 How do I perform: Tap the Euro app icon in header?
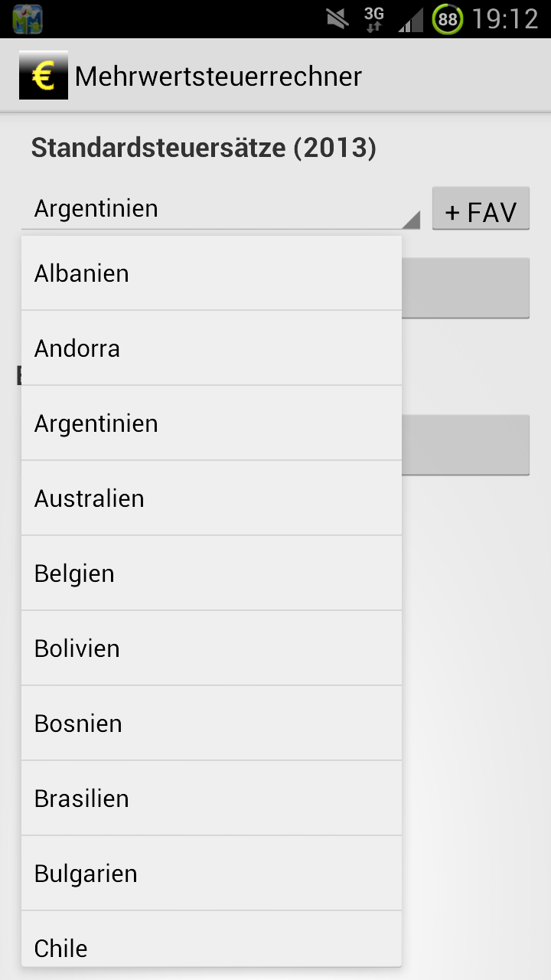(44, 75)
